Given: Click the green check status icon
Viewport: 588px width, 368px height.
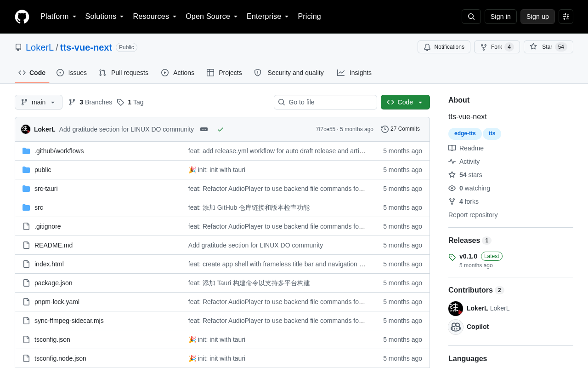Looking at the screenshot, I should 220,129.
